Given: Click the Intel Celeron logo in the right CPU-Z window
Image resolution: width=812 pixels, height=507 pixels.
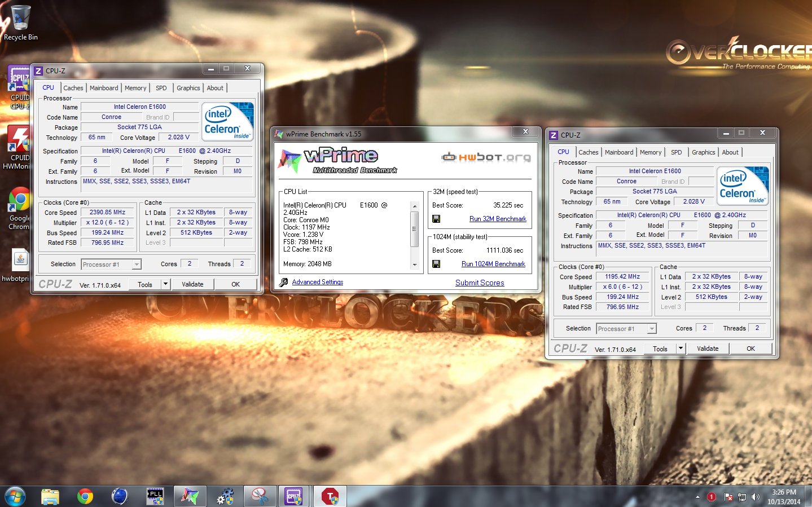Looking at the screenshot, I should [743, 186].
